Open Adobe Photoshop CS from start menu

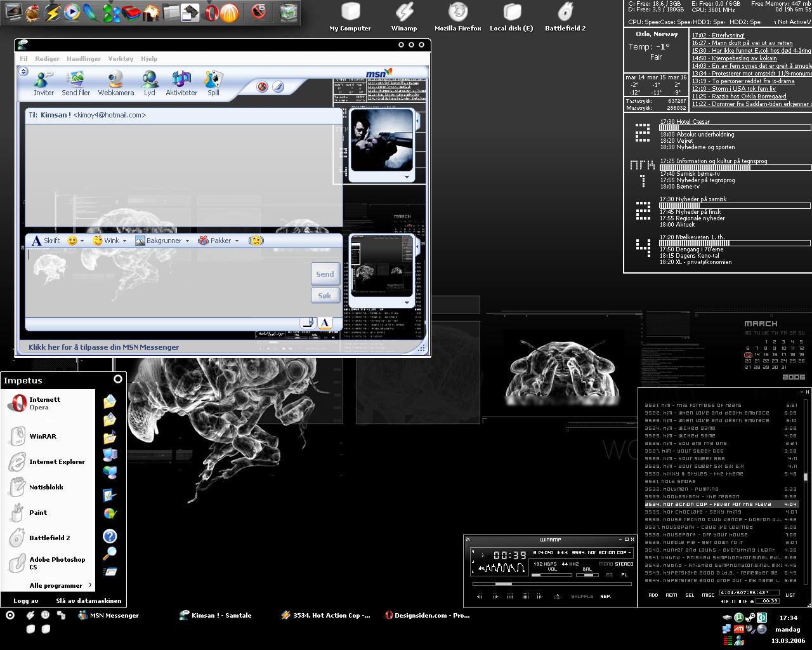tap(48, 562)
